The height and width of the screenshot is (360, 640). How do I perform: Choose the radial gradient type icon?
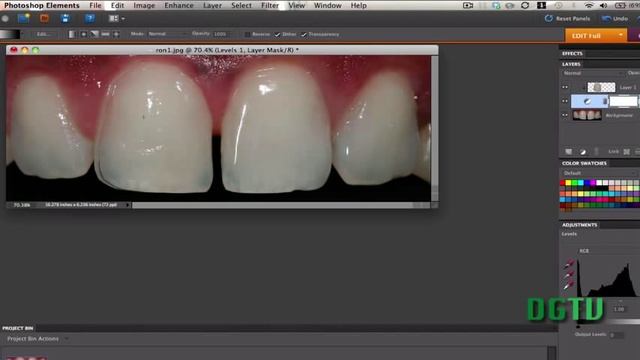pos(83,34)
